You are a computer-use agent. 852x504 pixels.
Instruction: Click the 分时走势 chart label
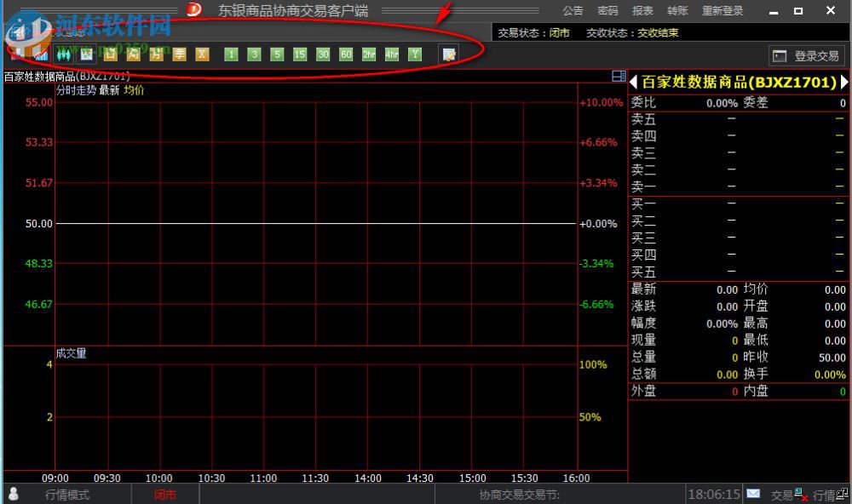tap(76, 90)
